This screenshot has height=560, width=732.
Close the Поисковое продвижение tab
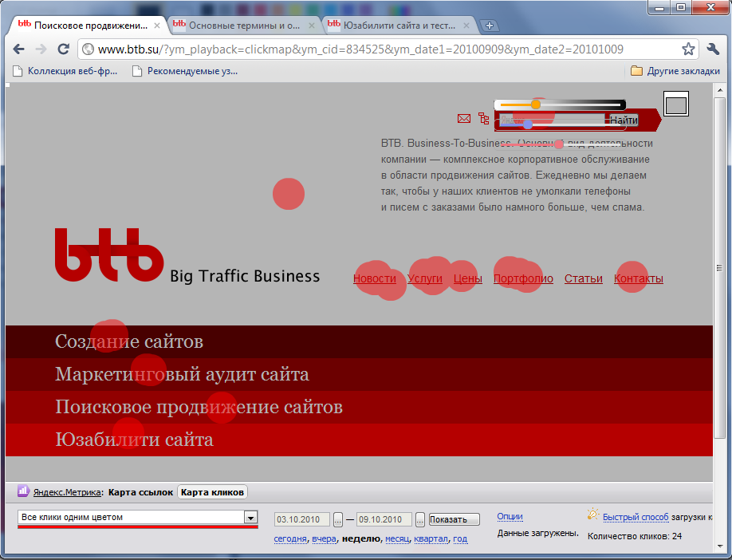click(157, 26)
